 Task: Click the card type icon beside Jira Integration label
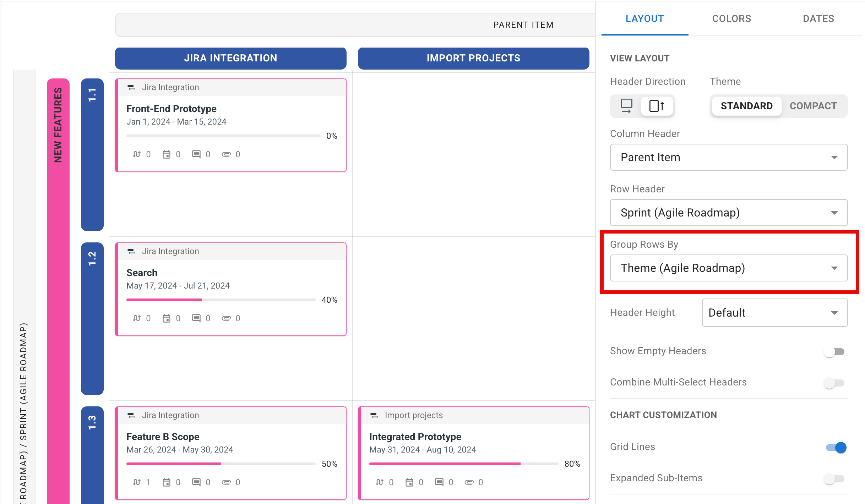131,87
